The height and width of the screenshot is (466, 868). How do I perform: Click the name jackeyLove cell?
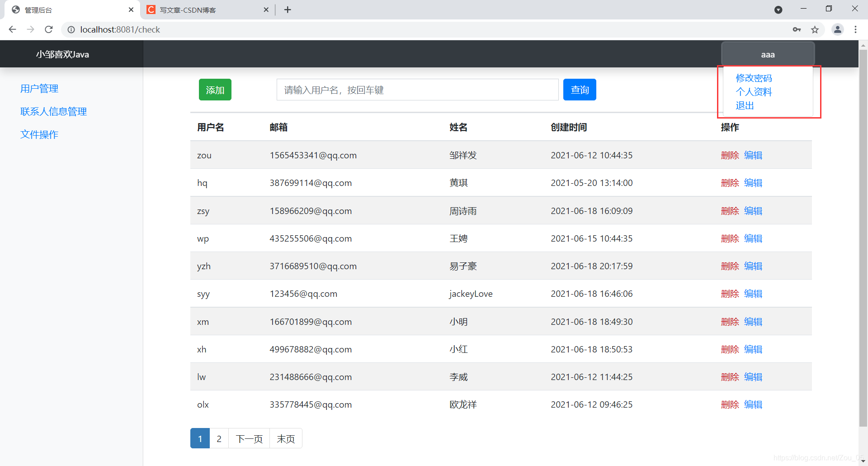point(471,294)
